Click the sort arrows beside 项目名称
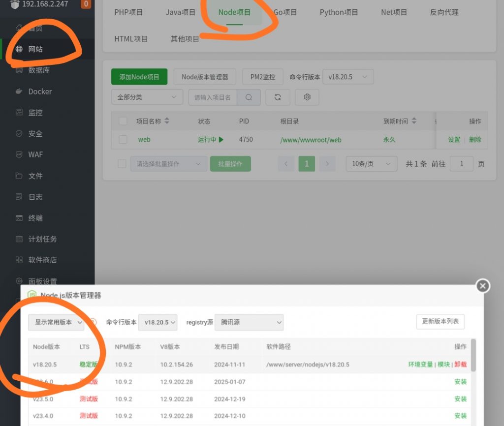This screenshot has height=426, width=504. (x=167, y=121)
